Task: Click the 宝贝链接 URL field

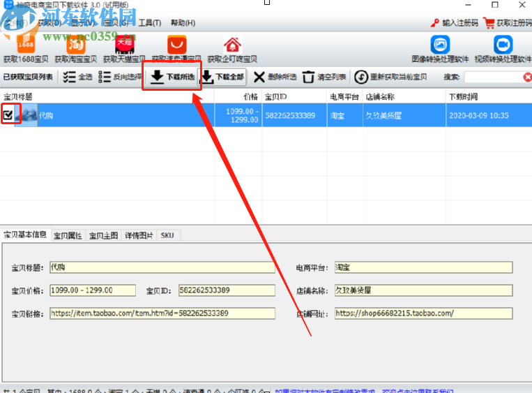Action: click(x=162, y=313)
